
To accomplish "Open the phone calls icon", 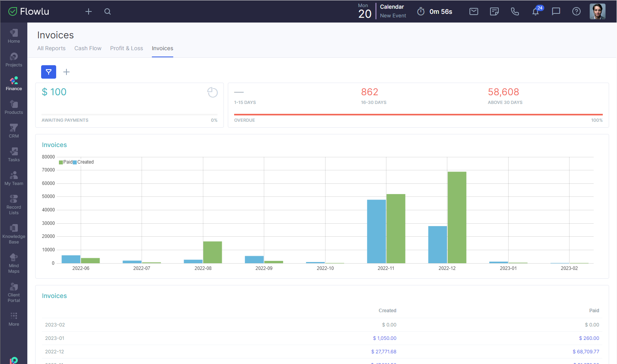I will point(515,11).
